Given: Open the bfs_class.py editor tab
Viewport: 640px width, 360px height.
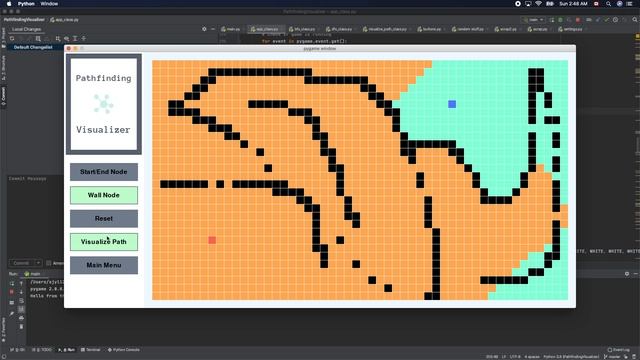Looking at the screenshot, I should point(302,29).
